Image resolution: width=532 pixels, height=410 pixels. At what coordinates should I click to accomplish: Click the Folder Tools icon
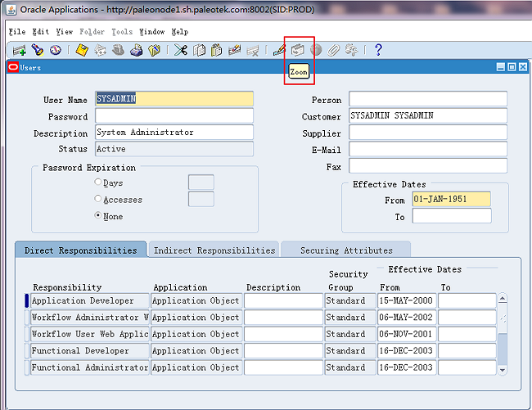point(351,50)
